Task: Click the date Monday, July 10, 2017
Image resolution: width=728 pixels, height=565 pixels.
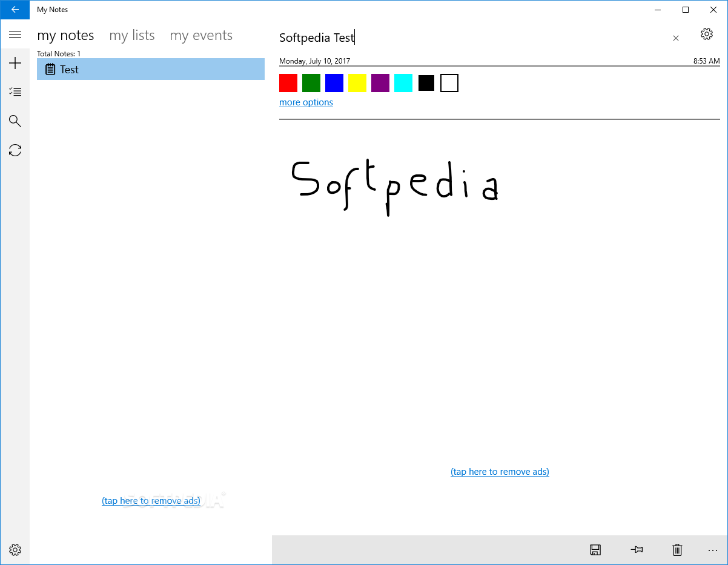Action: pos(314,61)
